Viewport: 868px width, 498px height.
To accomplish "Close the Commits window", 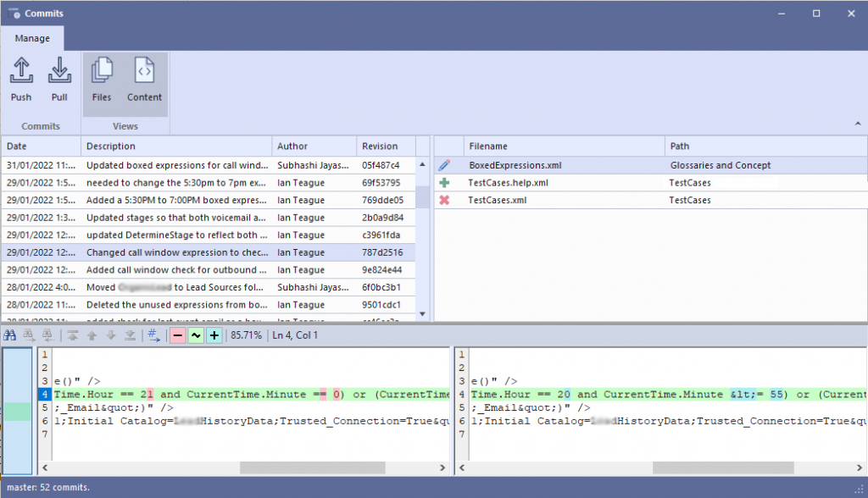I will pyautogui.click(x=851, y=14).
